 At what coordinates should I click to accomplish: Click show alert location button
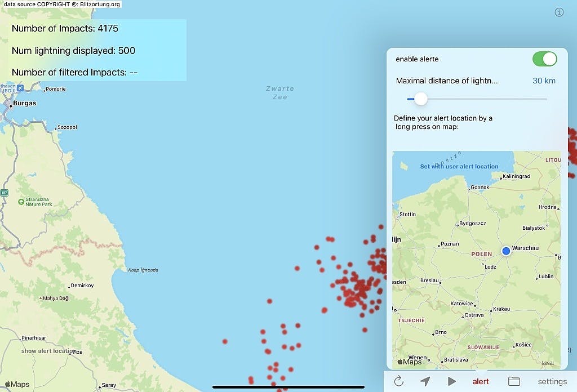(48, 351)
